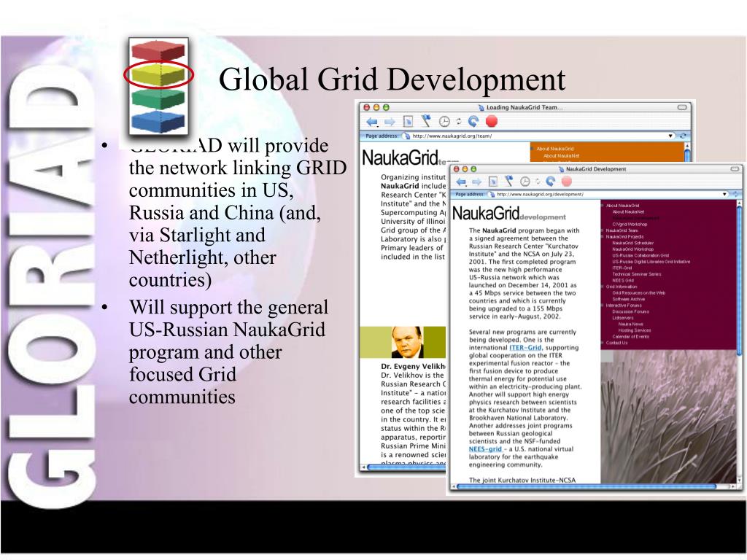Image resolution: width=747 pixels, height=560 pixels.
Task: Collapse About NaukaGrid in Team window sidebar
Action: [x=532, y=149]
